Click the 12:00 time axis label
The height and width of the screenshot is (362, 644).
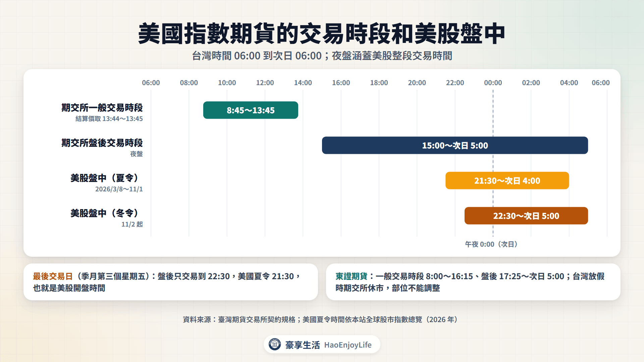click(265, 83)
